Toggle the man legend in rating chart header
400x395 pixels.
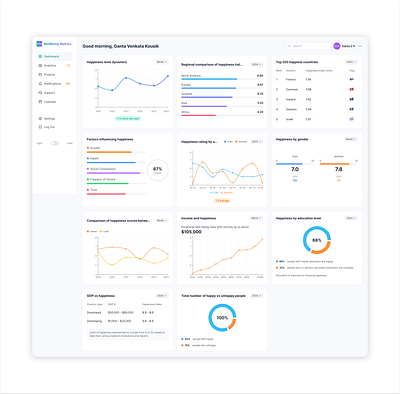pyautogui.click(x=228, y=142)
